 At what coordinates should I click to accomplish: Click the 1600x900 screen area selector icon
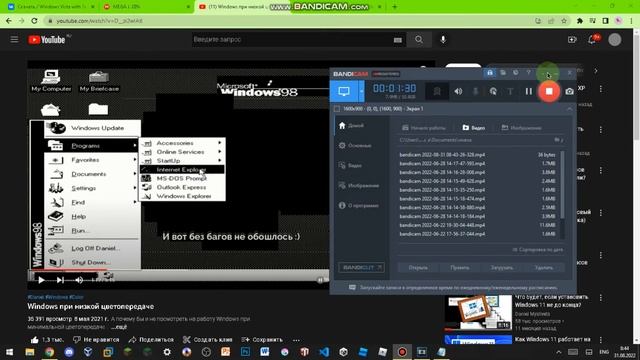pyautogui.click(x=337, y=109)
